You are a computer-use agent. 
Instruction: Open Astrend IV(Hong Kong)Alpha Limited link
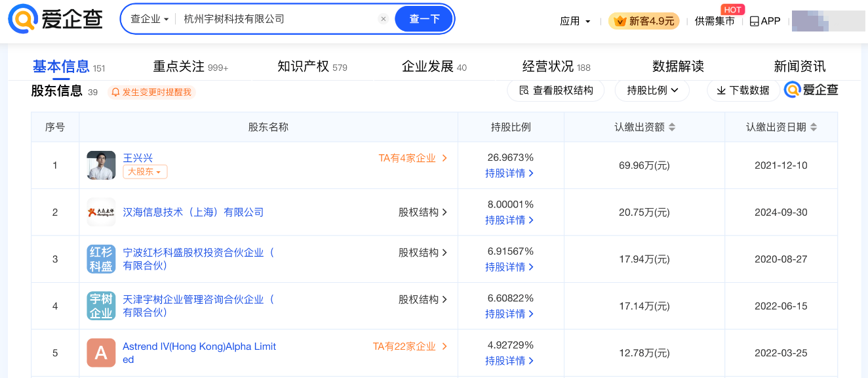(x=199, y=353)
